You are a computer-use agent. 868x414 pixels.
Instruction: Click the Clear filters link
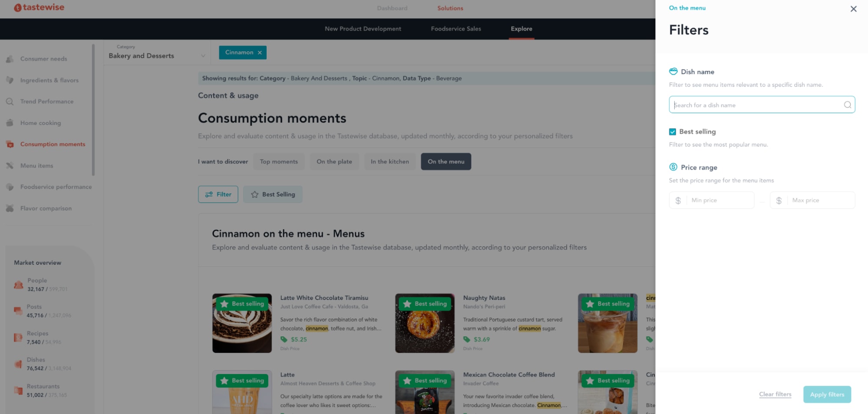point(775,394)
